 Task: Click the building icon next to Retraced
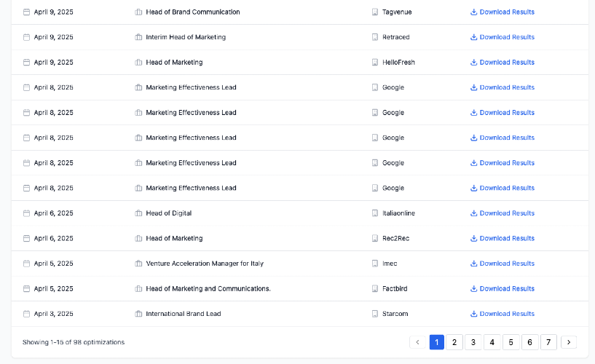click(x=375, y=37)
